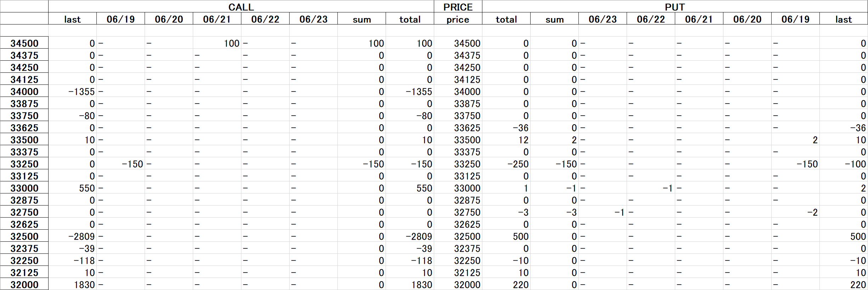Click the CALL total column header
This screenshot has height=290, width=868.
(x=410, y=19)
